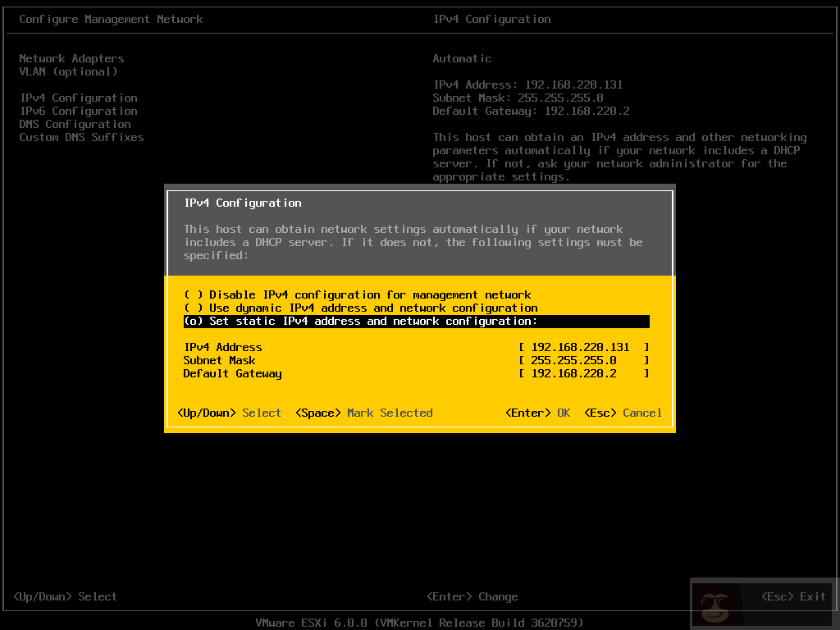Screen dimensions: 840x630
Task: Click the VMware ESXi version text
Action: point(420,623)
